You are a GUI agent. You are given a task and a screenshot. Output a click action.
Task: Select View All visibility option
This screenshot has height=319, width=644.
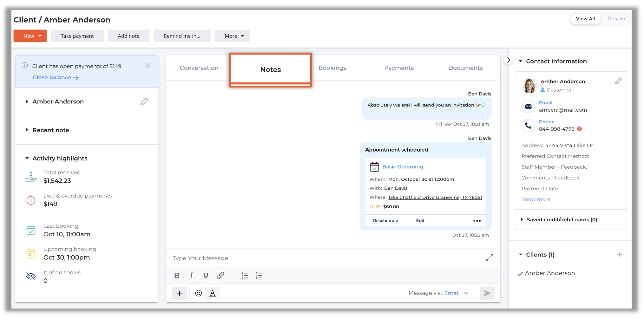click(x=585, y=19)
